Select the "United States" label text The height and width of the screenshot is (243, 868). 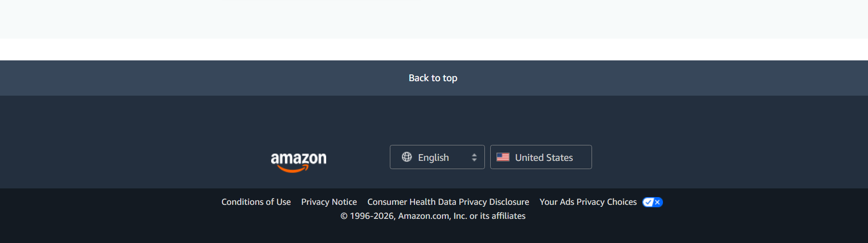(x=544, y=157)
